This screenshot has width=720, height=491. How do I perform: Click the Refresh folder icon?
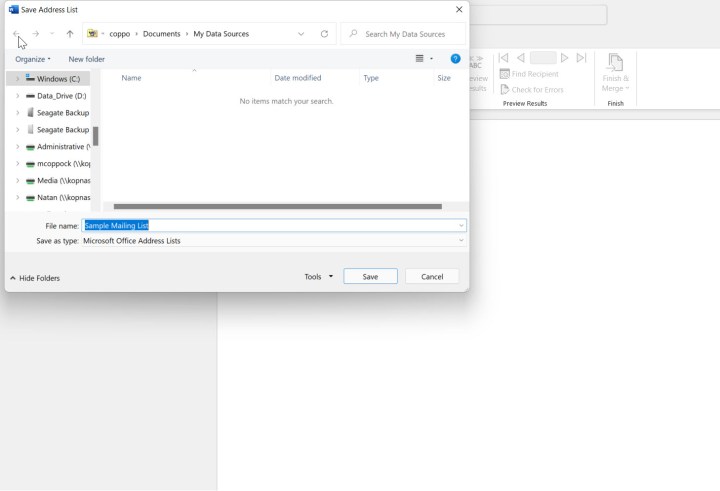pyautogui.click(x=324, y=34)
